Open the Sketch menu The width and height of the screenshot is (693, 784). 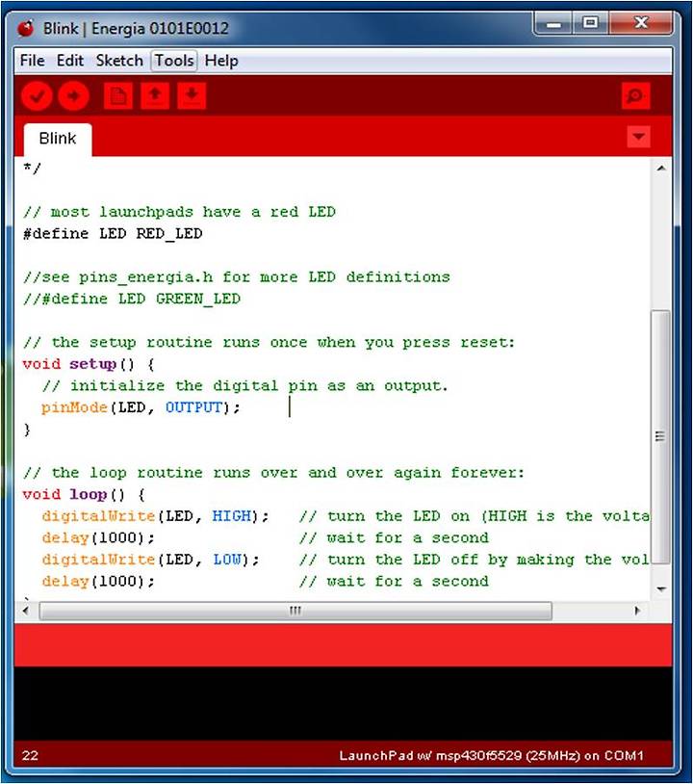click(x=119, y=61)
